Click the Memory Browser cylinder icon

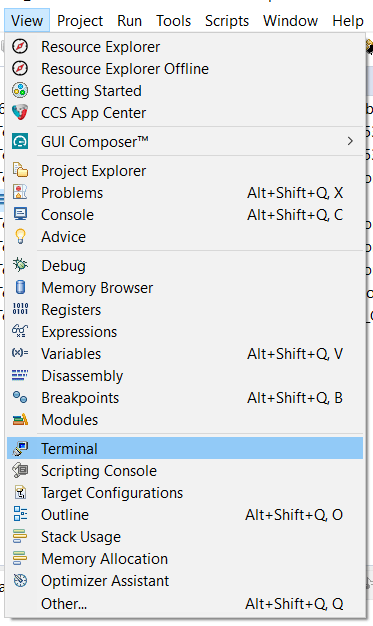pos(20,287)
